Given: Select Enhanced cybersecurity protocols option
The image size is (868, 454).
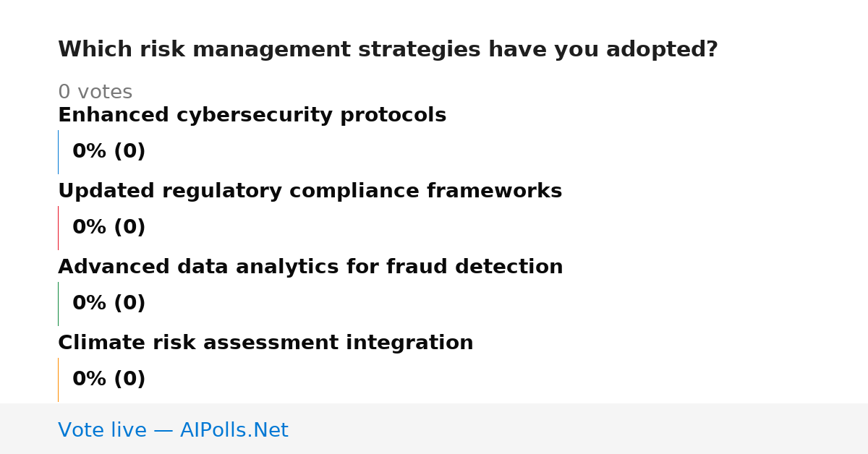Looking at the screenshot, I should click(x=252, y=116).
